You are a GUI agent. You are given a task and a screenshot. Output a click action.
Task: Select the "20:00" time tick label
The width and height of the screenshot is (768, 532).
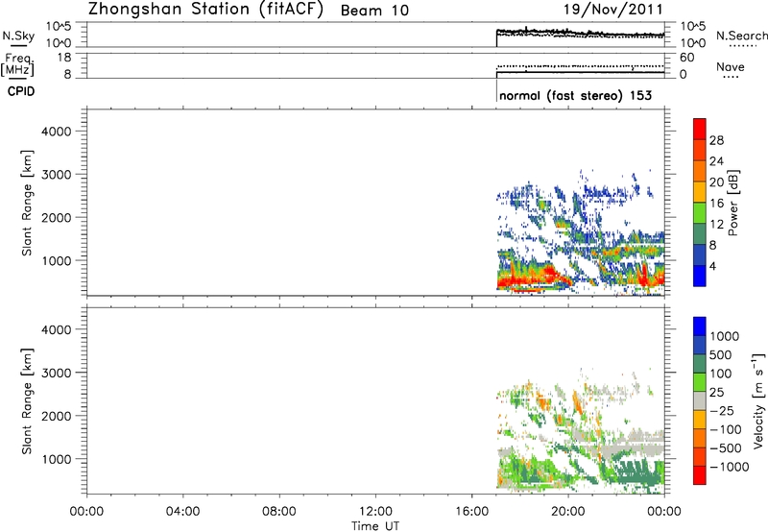pos(568,512)
